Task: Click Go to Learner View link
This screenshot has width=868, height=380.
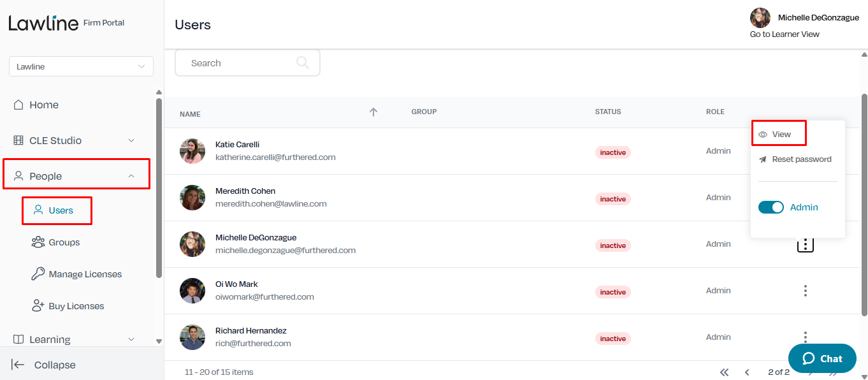Action: pyautogui.click(x=785, y=34)
